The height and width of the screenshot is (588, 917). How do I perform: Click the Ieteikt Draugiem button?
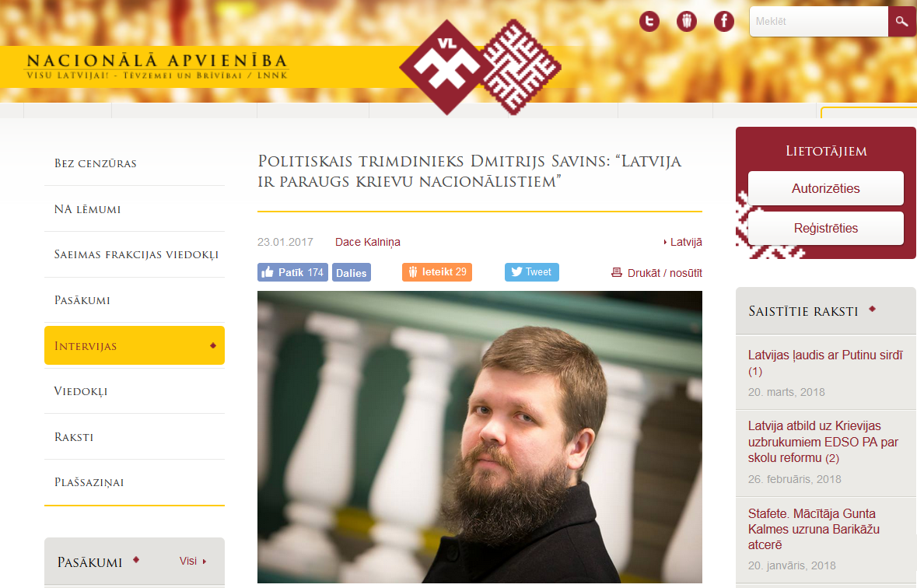[437, 272]
